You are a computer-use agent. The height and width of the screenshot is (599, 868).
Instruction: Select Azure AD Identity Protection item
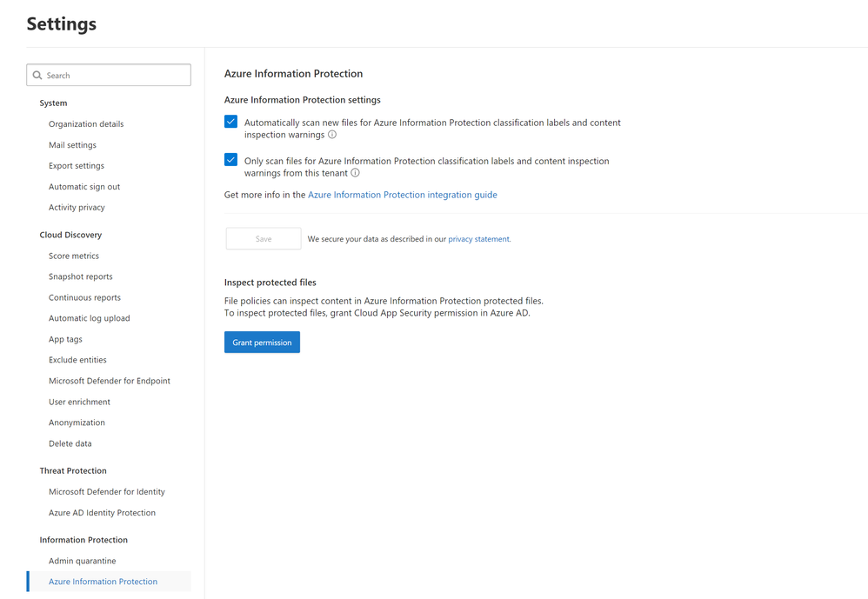[102, 513]
